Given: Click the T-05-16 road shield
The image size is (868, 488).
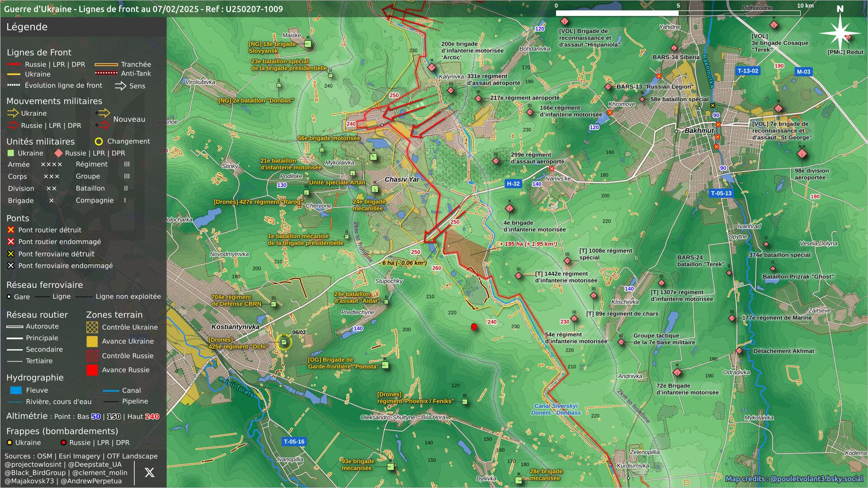Looking at the screenshot, I should [294, 441].
